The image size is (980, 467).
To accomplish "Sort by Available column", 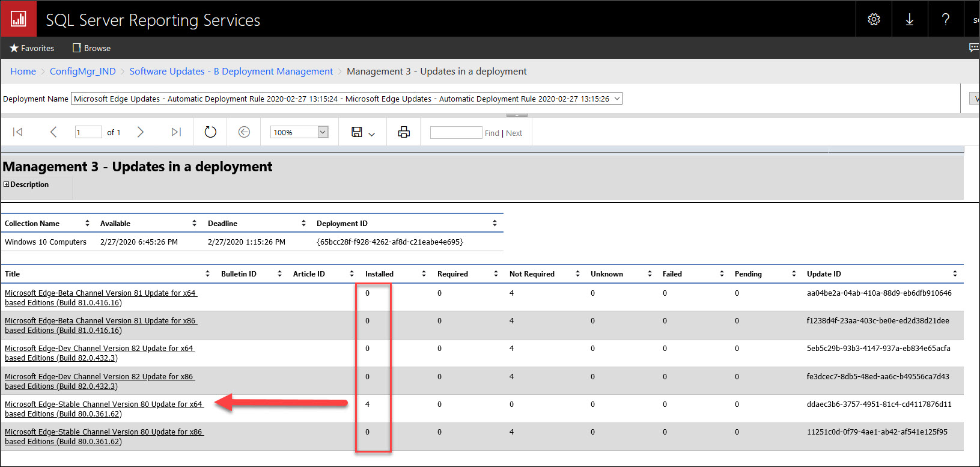I will [x=194, y=223].
